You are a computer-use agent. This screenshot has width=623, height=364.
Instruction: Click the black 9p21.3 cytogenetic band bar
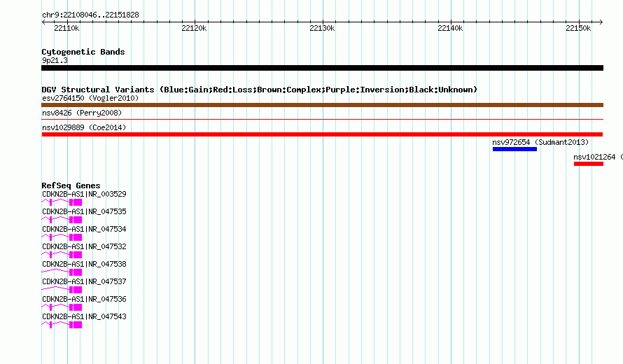[x=322, y=68]
